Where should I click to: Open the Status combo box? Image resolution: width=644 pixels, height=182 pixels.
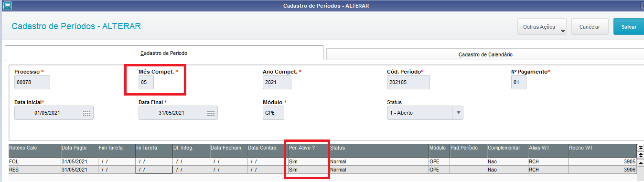point(425,113)
